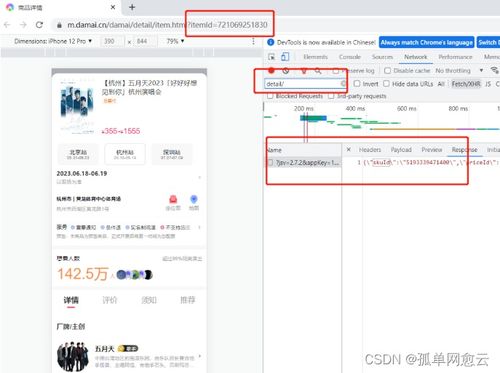500x373 pixels.
Task: Open the 五月天 artist profile thumbnail
Action: click(73, 357)
